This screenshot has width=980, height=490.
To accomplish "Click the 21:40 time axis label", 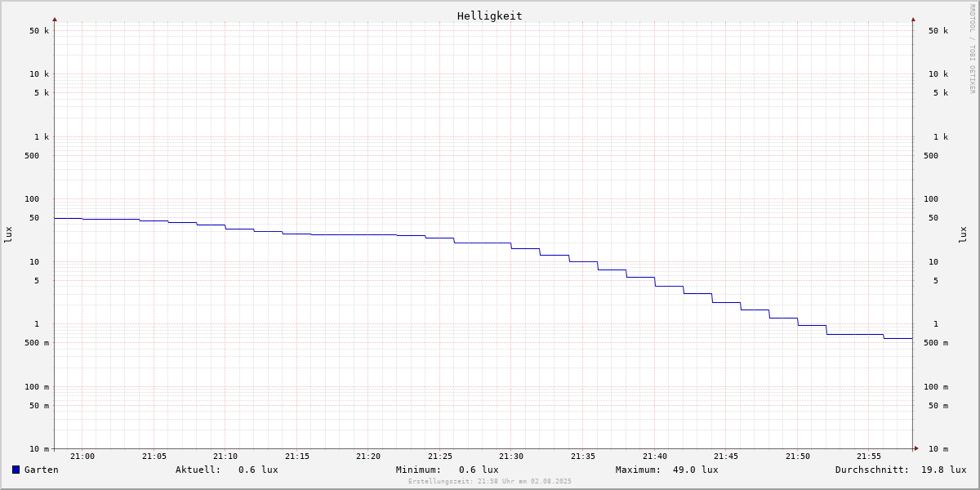I will (655, 457).
